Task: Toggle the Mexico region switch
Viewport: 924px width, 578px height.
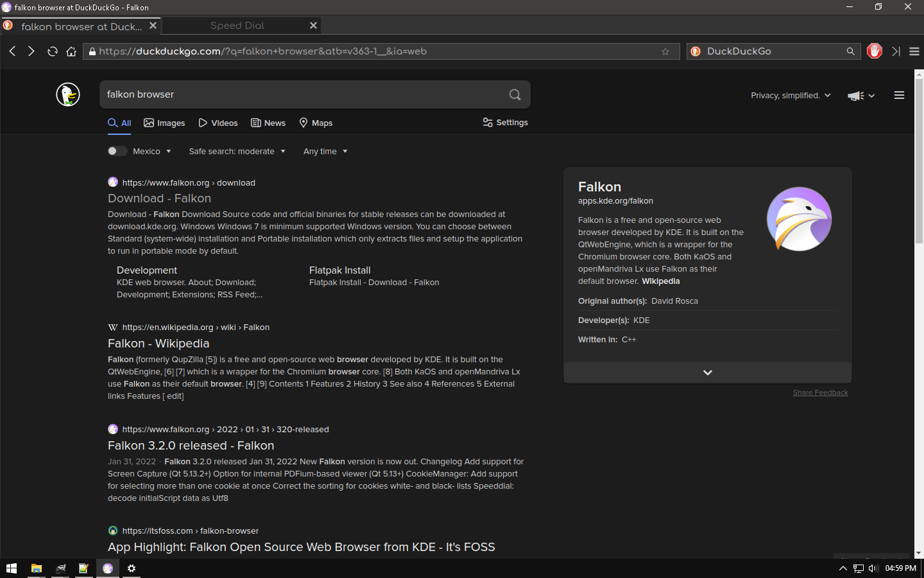Action: 117,151
